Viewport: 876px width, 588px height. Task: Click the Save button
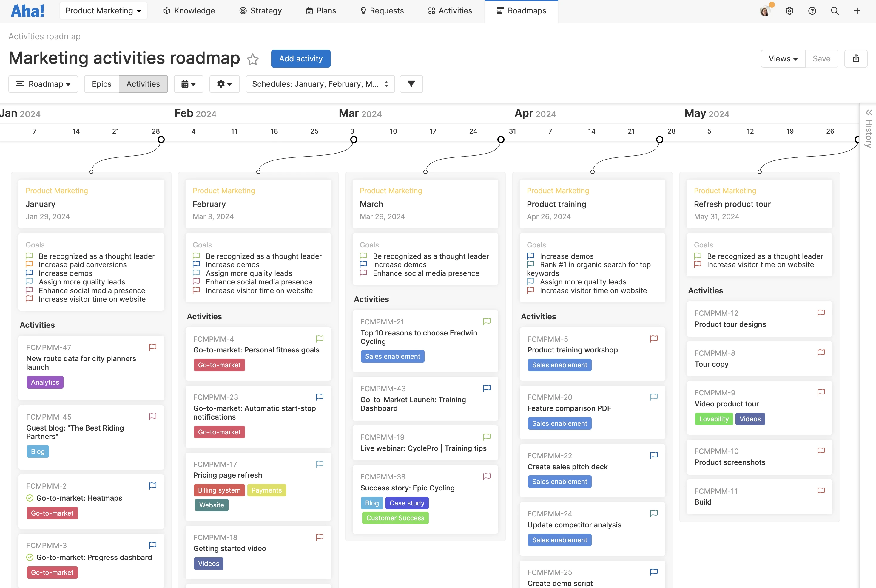coord(822,58)
